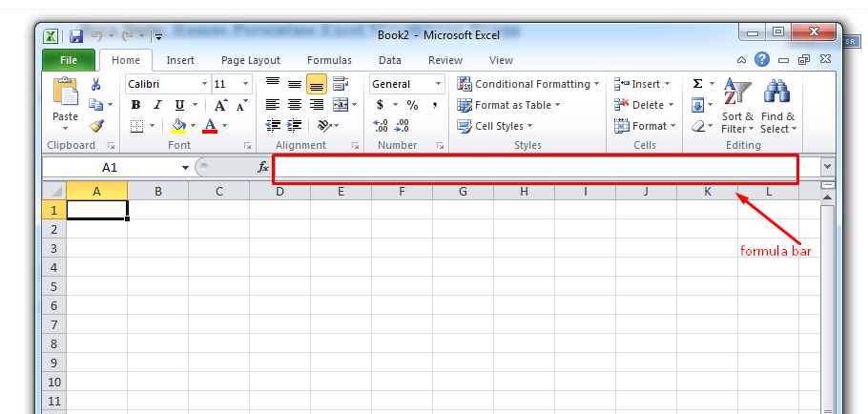Apply Accounting Number Format dollar icon
The width and height of the screenshot is (868, 414).
point(380,105)
